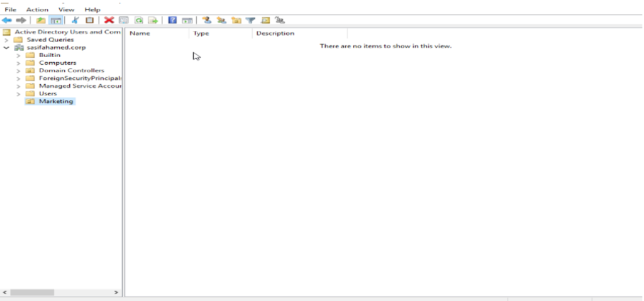Select the Builtin folder in the tree

pyautogui.click(x=50, y=55)
